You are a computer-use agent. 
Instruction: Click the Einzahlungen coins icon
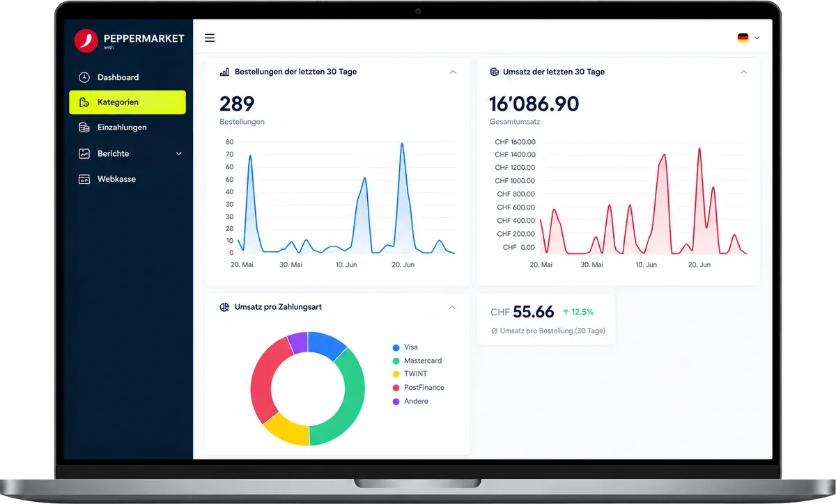[x=84, y=128]
